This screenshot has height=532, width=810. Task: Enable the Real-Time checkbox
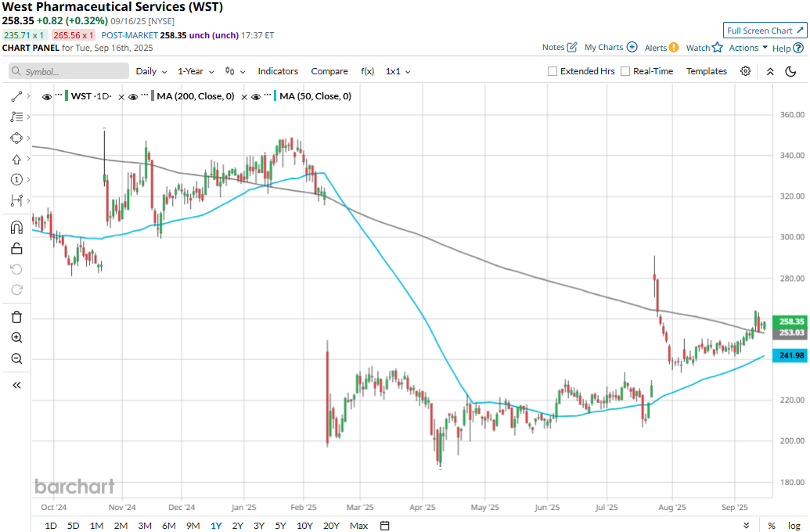coord(625,71)
